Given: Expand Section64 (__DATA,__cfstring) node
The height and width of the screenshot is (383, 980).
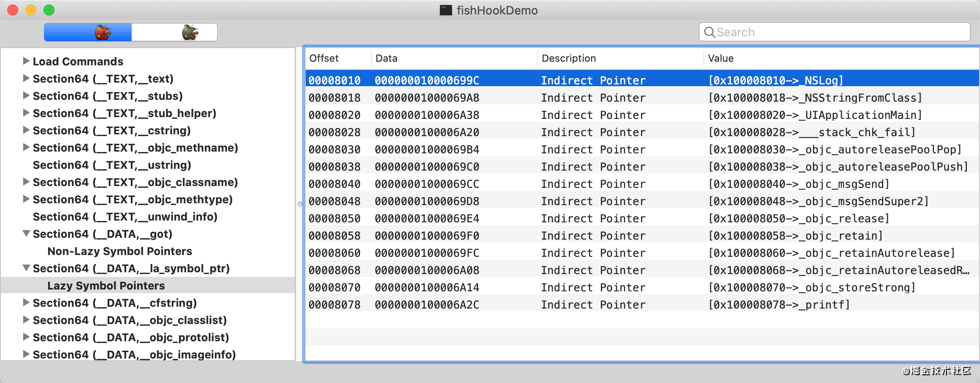Looking at the screenshot, I should click(26, 302).
